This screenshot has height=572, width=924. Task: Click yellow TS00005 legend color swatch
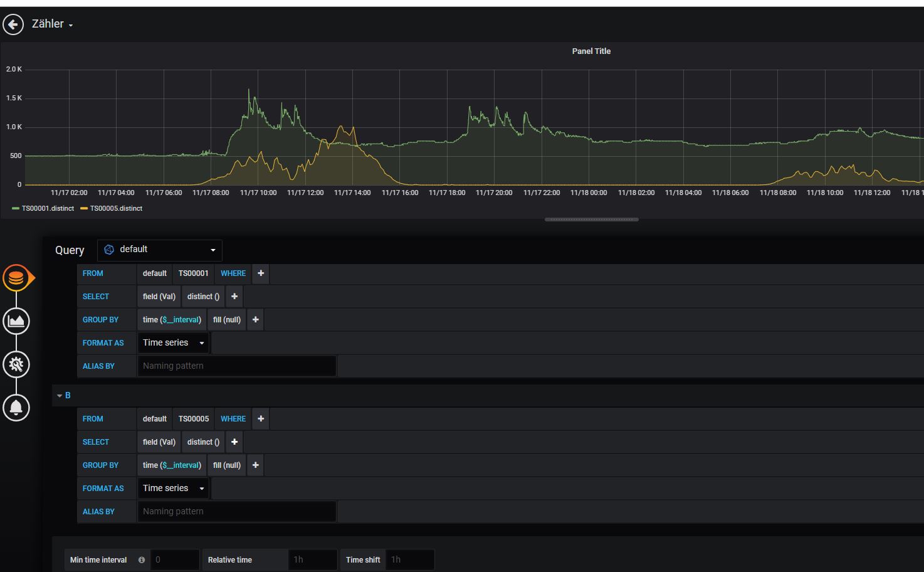[84, 208]
